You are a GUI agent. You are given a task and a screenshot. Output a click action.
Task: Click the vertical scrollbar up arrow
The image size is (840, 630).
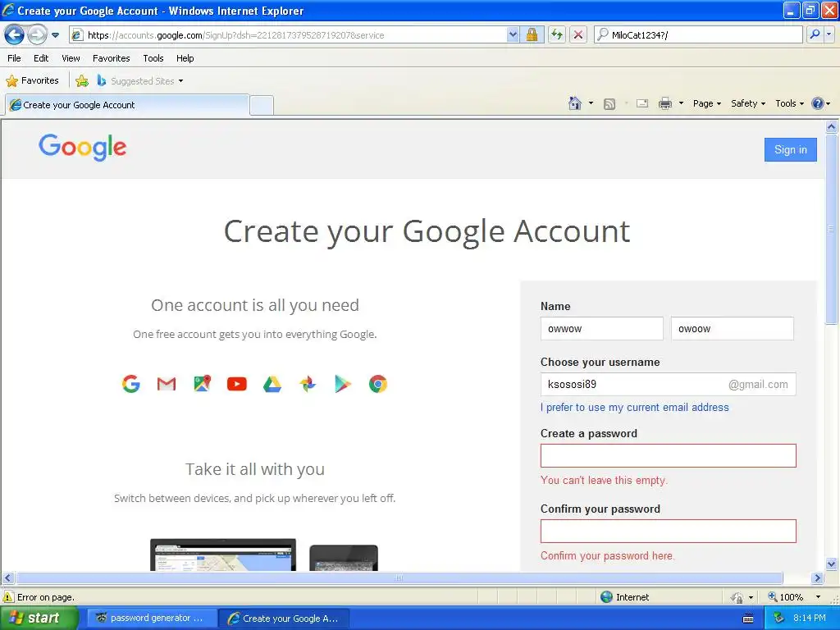click(832, 127)
